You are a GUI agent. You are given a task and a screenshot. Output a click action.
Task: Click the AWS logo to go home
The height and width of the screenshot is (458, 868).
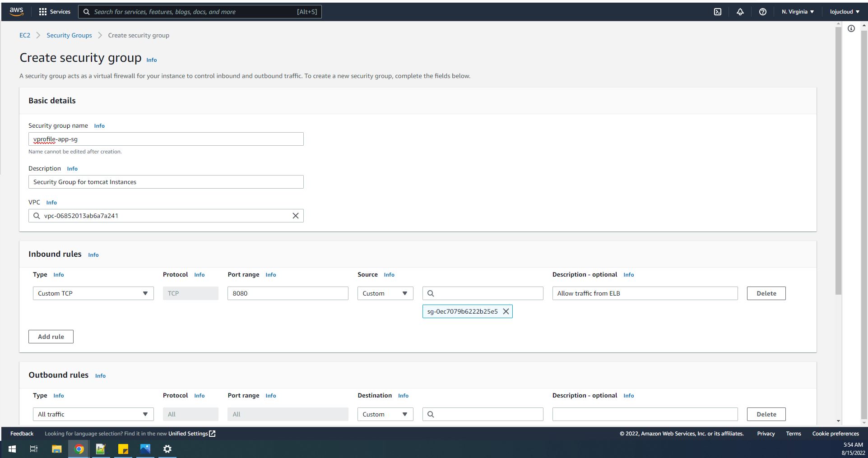15,11
